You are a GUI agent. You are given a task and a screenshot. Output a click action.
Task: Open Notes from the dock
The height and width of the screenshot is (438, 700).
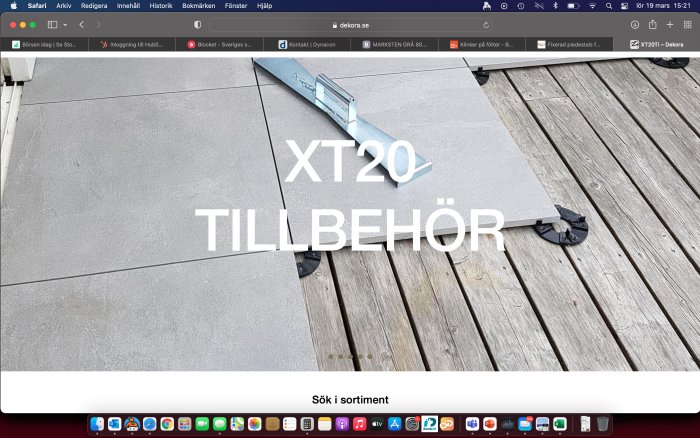point(325,424)
